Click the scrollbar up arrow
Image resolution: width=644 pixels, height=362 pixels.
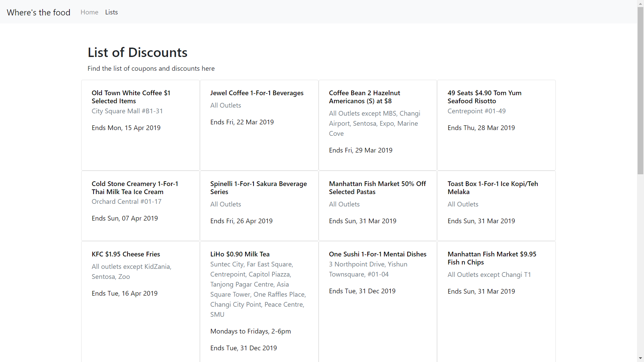(640, 3)
